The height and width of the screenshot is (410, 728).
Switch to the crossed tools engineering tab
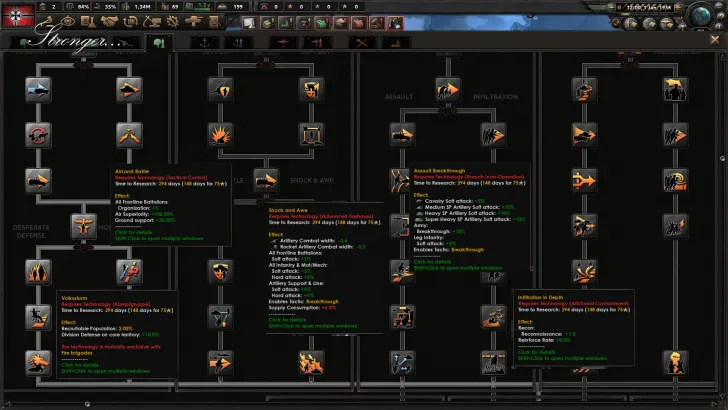[x=362, y=43]
